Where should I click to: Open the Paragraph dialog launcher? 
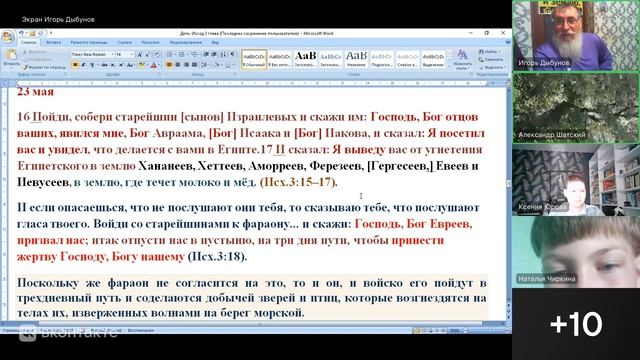coord(235,75)
